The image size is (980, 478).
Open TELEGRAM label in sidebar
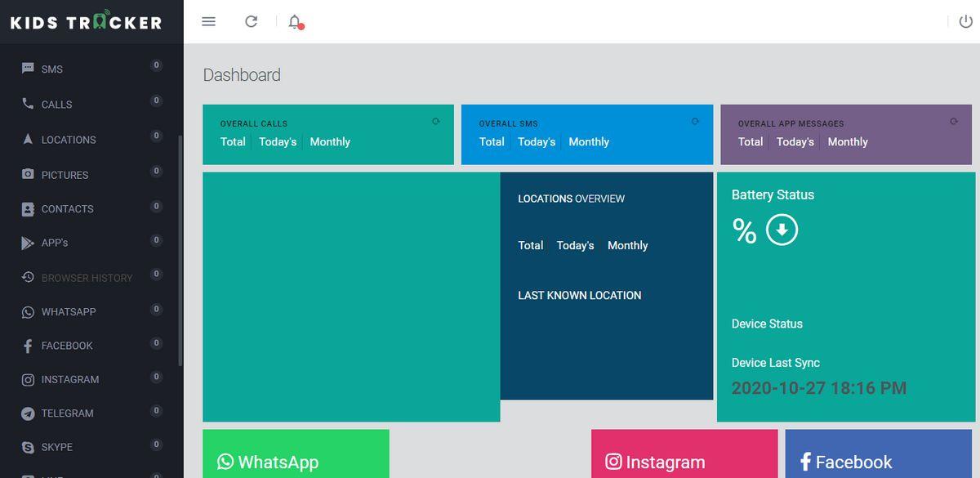point(68,413)
